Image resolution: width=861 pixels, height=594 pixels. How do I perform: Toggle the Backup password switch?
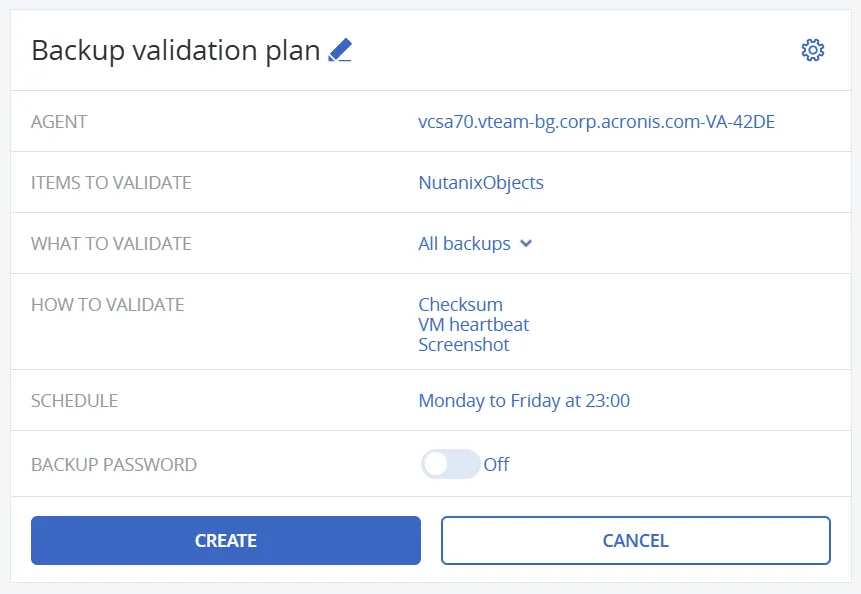[450, 464]
